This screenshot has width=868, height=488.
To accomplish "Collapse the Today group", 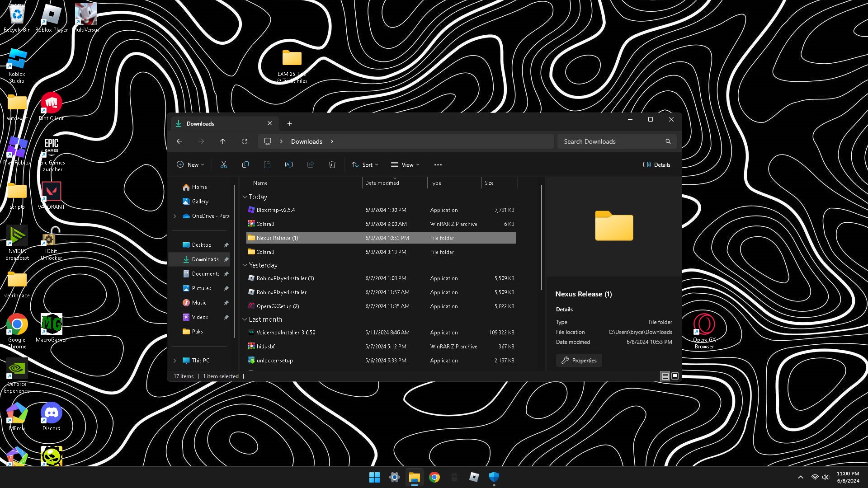I will tap(245, 197).
